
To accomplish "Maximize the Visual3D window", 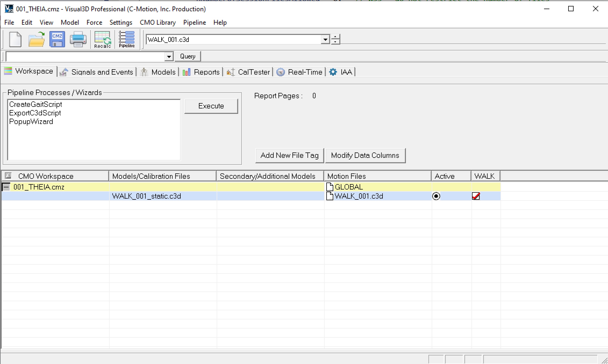I will tap(571, 9).
